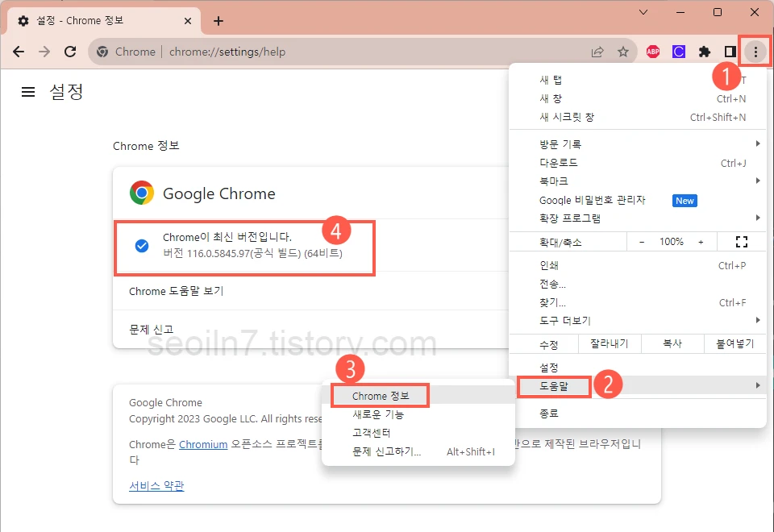Click 잘라내기 in the edit row
Viewport: 774px width, 532px height.
click(610, 343)
